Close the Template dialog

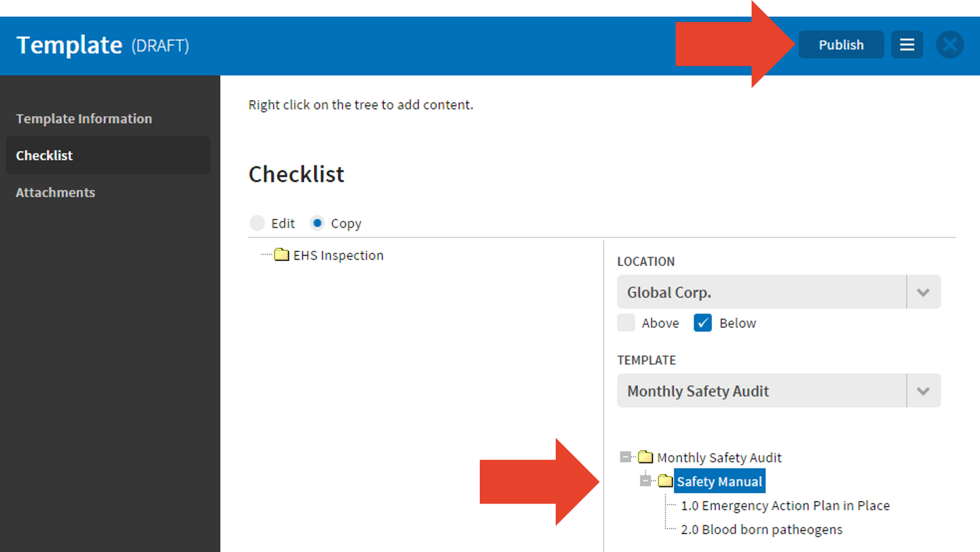(949, 45)
